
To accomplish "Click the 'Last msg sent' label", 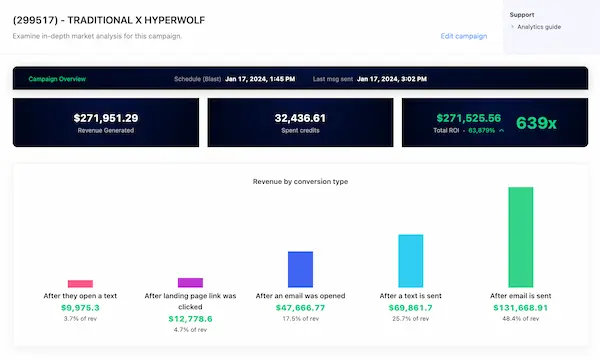I will [333, 79].
